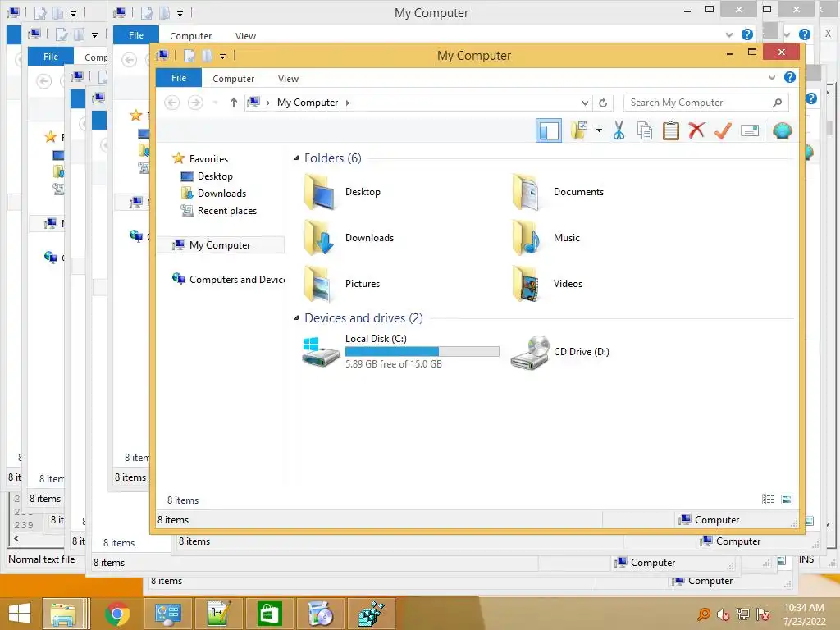Open Registry Editor cubes taskbar icon
The width and height of the screenshot is (840, 630).
(372, 614)
